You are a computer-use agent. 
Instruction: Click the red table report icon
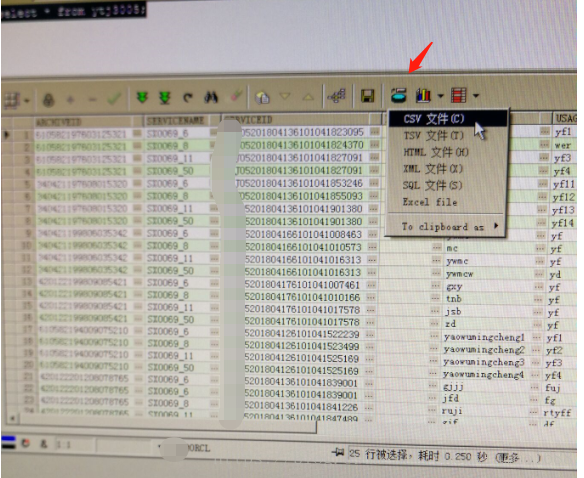click(x=458, y=95)
